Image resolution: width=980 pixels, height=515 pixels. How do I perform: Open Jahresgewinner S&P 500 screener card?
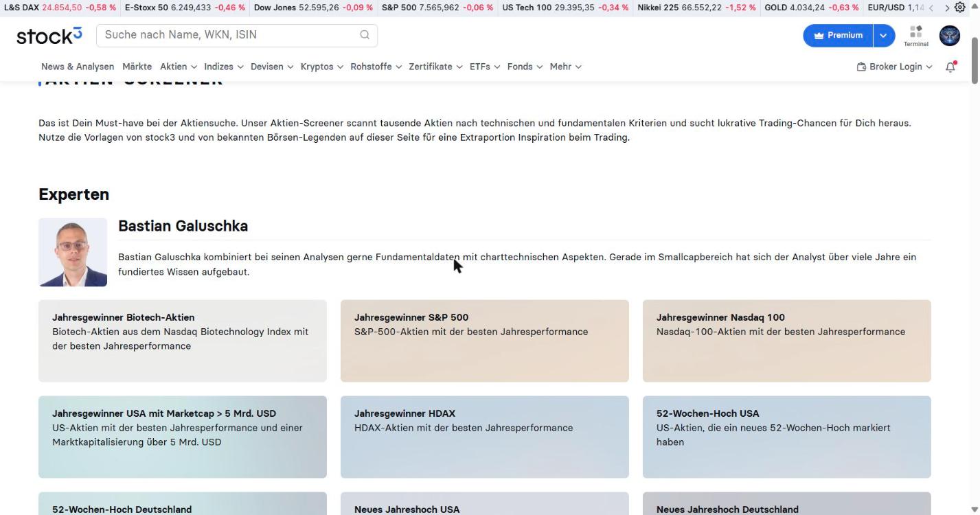485,341
